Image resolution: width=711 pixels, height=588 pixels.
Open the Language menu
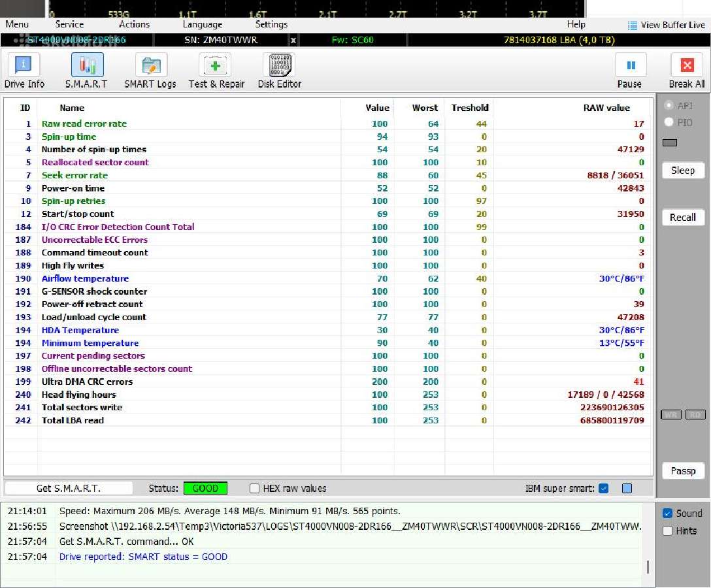tap(202, 24)
